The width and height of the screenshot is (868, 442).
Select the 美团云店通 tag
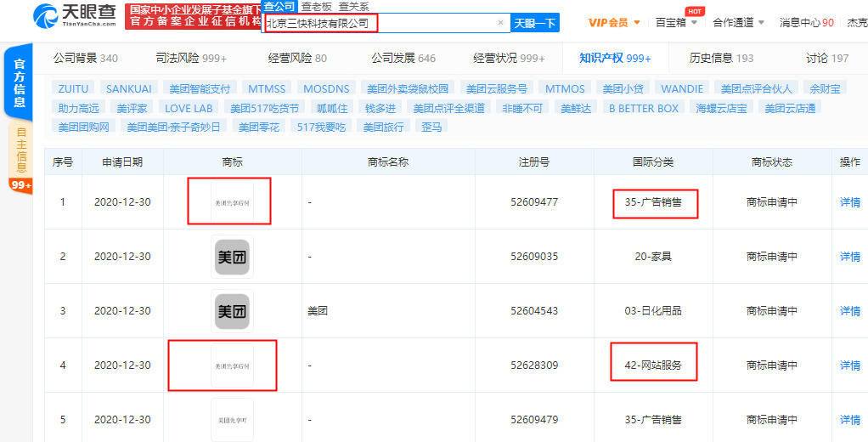pyautogui.click(x=790, y=108)
